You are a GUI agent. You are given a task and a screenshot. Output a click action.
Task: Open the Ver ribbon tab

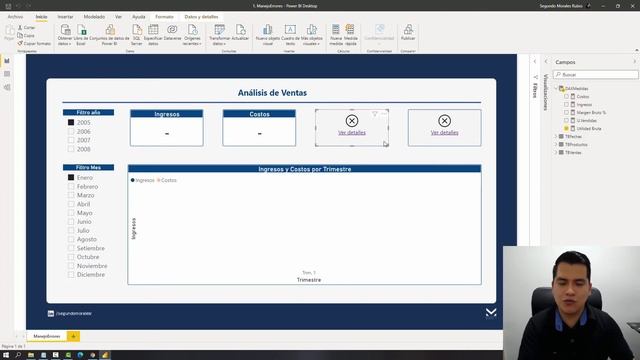pos(118,17)
